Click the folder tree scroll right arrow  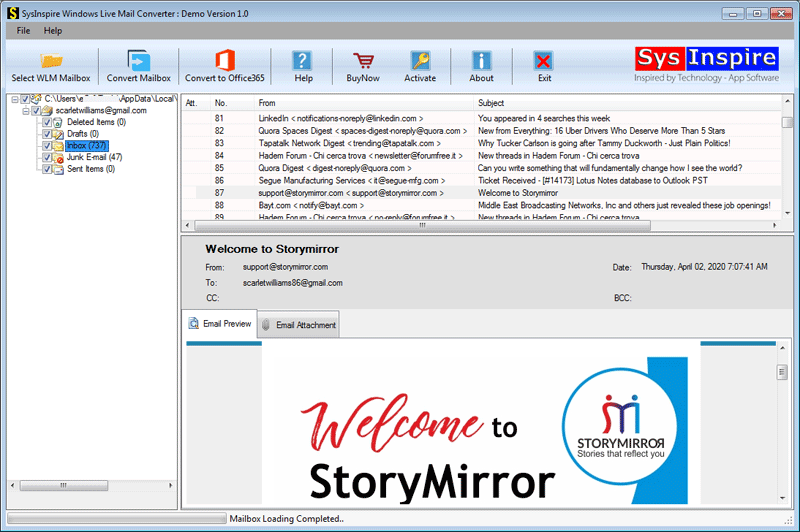point(170,486)
